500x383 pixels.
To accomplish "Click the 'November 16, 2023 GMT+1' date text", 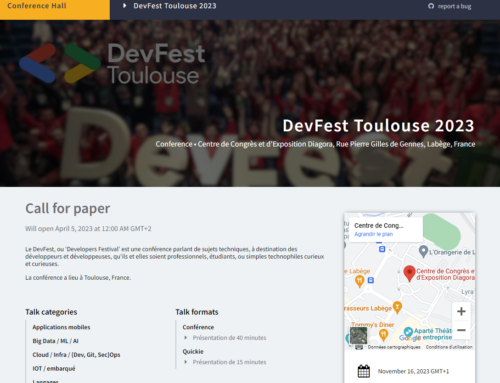I will point(413,371).
